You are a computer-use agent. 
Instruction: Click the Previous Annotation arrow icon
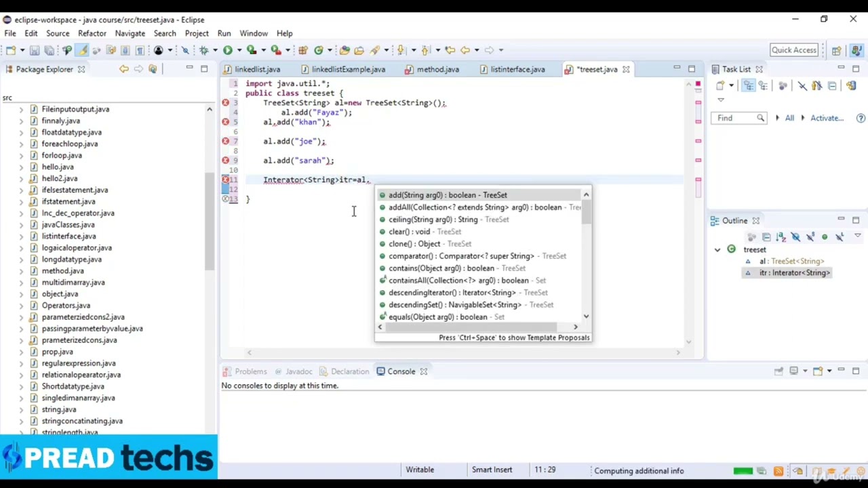point(425,50)
